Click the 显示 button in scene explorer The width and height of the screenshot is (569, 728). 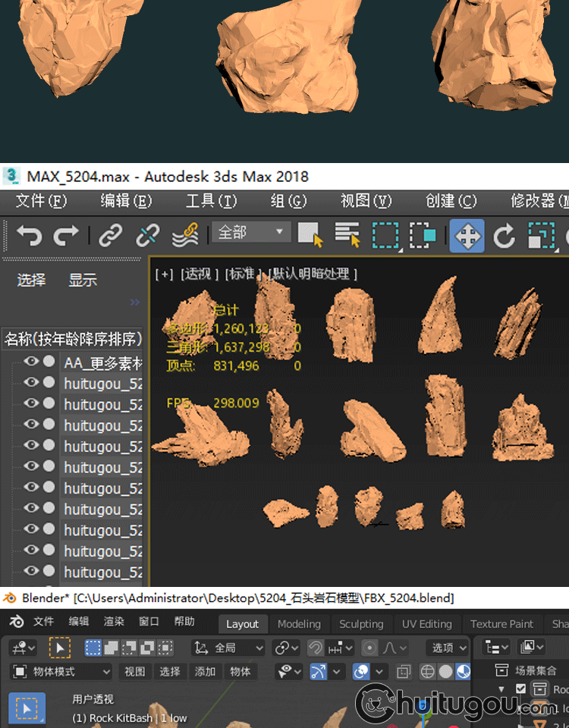[x=83, y=281]
